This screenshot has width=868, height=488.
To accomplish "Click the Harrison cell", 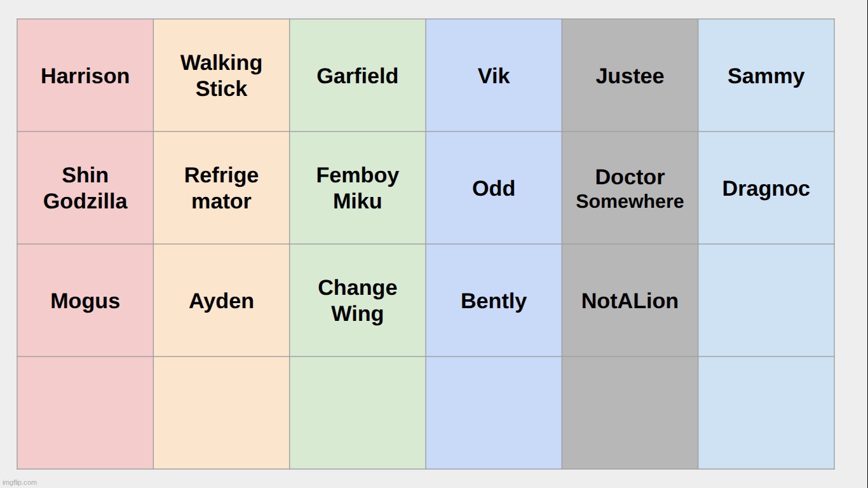I will 85,76.
